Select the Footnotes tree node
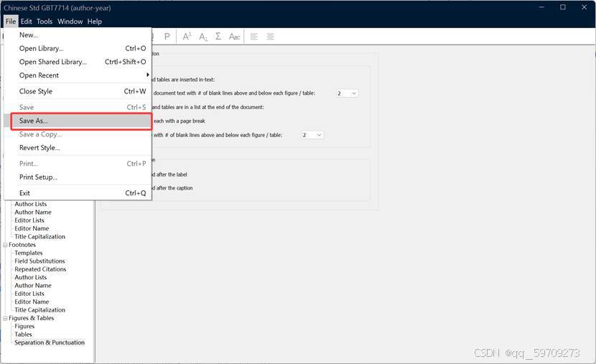596x364 pixels. 22,245
